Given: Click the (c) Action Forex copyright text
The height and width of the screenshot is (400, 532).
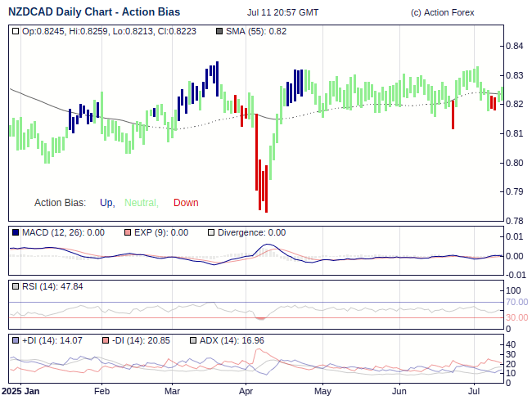Looking at the screenshot, I should click(442, 12).
